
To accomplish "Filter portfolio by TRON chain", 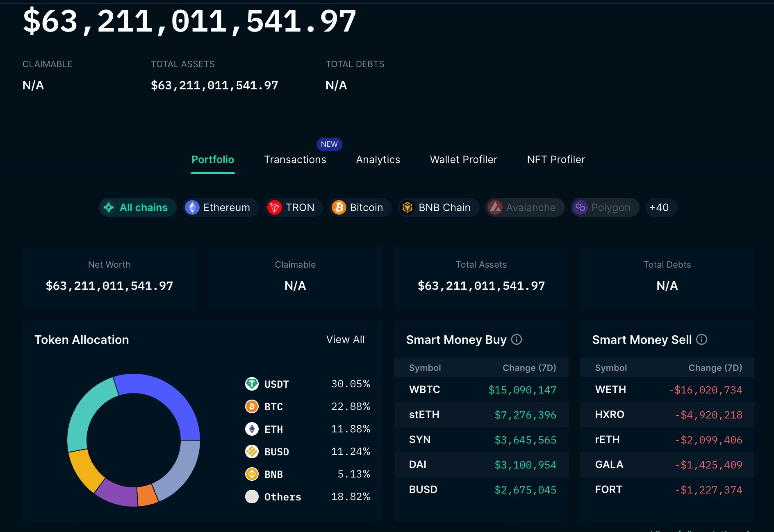I will [x=294, y=207].
